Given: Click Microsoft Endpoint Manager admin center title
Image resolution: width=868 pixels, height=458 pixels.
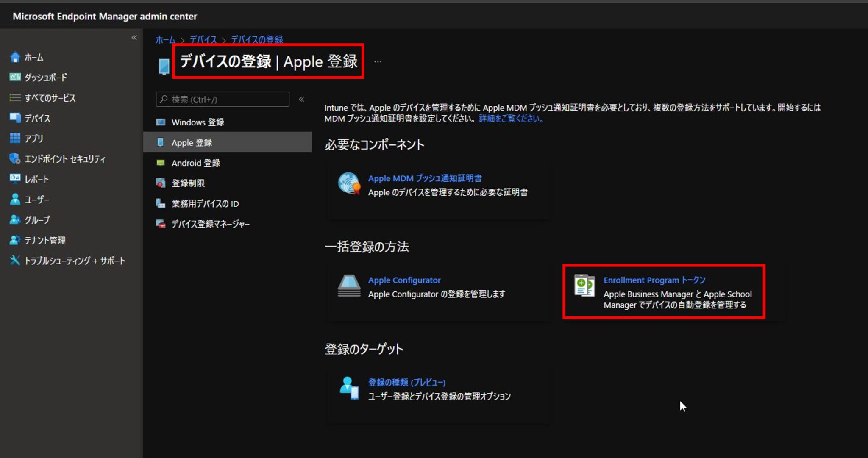Looking at the screenshot, I should tap(105, 16).
